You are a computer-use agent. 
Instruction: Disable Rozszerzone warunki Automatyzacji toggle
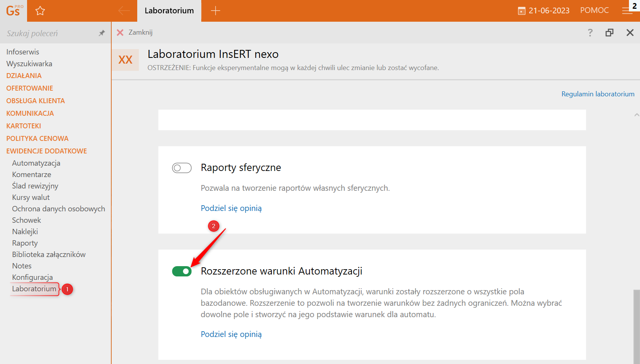(182, 271)
